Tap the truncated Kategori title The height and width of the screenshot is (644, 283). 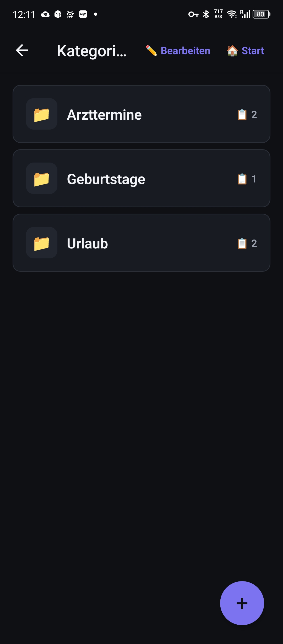(x=92, y=51)
